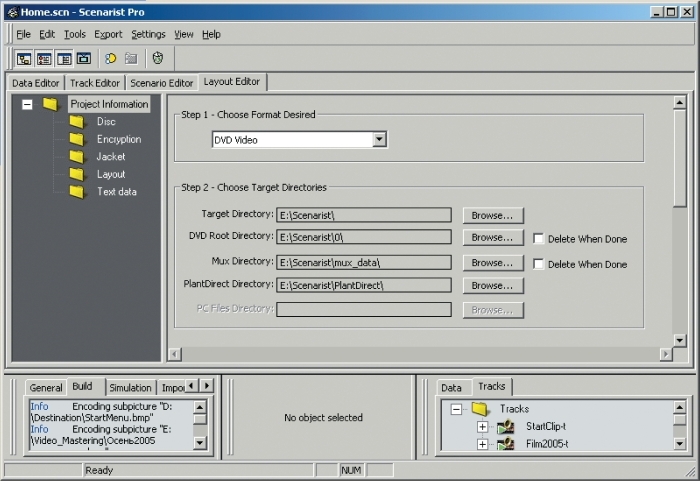Browse for the PlantDirect Directory

coord(492,286)
